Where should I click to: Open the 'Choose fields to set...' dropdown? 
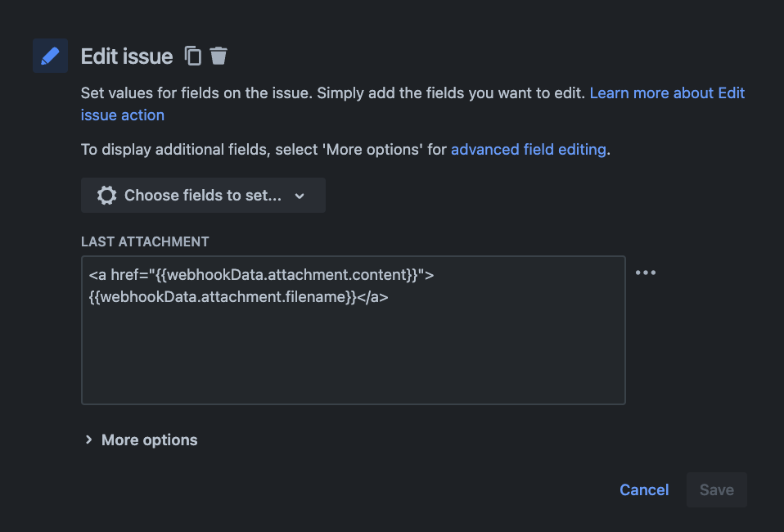pyautogui.click(x=203, y=196)
